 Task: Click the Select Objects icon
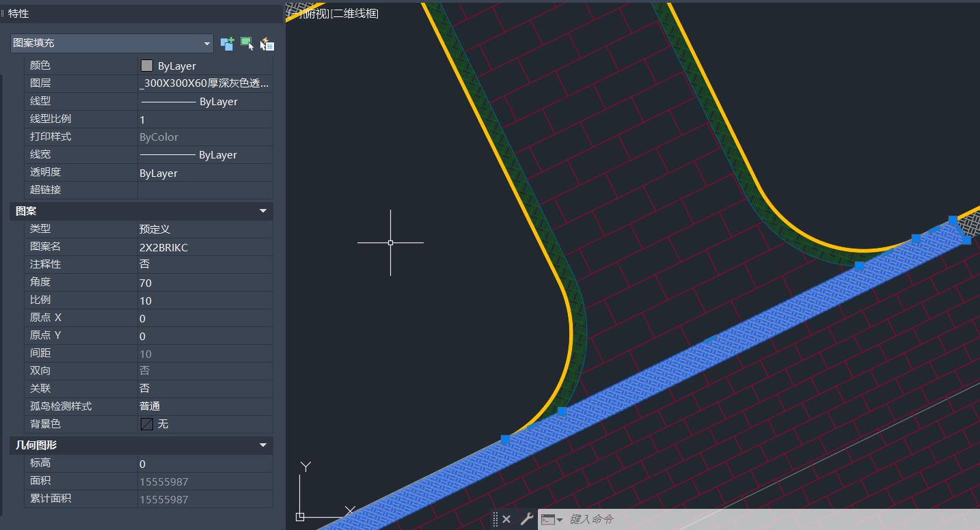point(247,44)
